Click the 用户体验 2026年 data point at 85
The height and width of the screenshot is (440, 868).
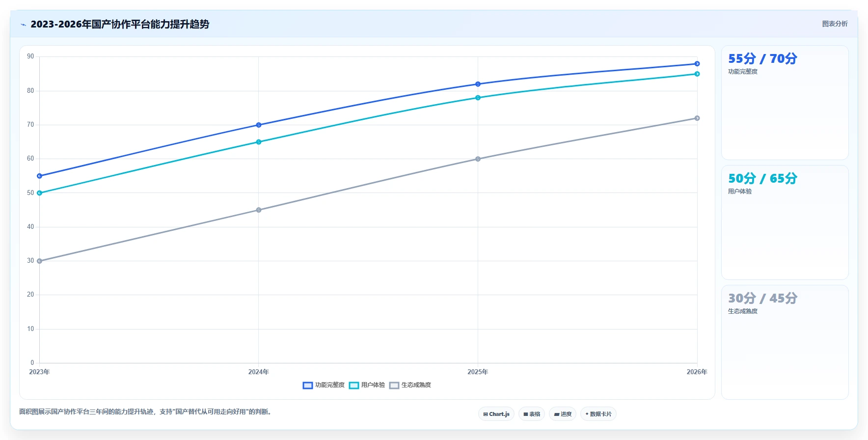(x=697, y=74)
